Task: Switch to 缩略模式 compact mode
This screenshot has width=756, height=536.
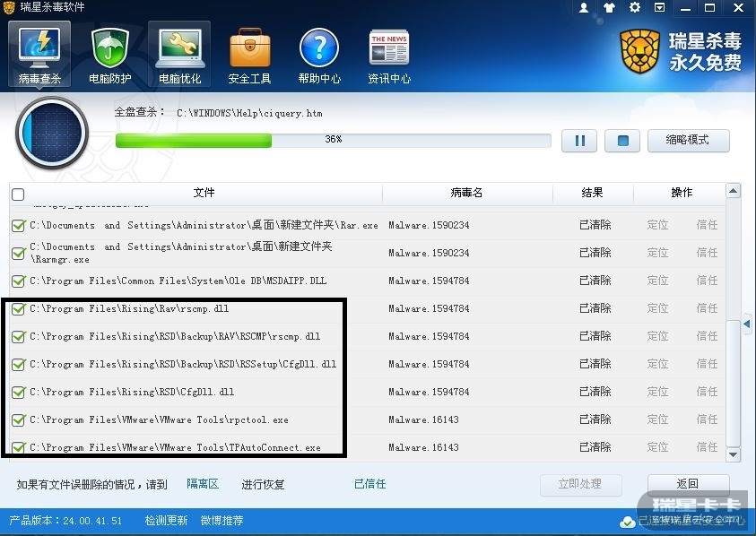Action: coord(688,140)
